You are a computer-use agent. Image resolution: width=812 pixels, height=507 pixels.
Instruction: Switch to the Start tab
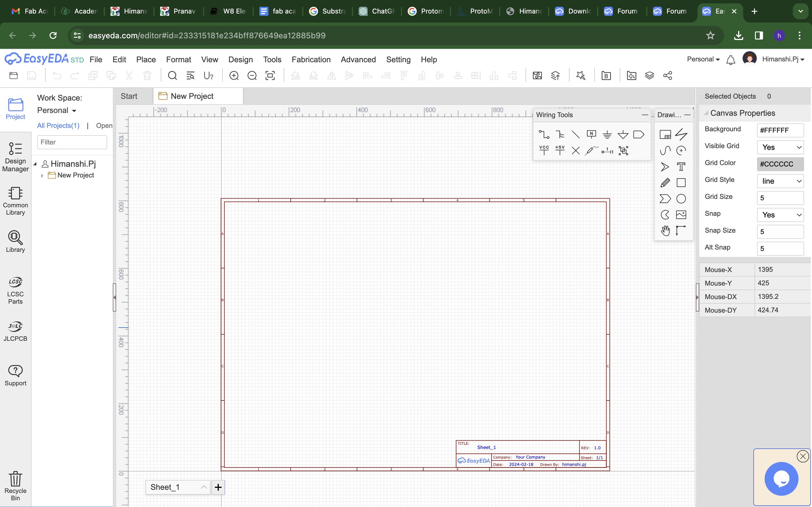click(129, 96)
